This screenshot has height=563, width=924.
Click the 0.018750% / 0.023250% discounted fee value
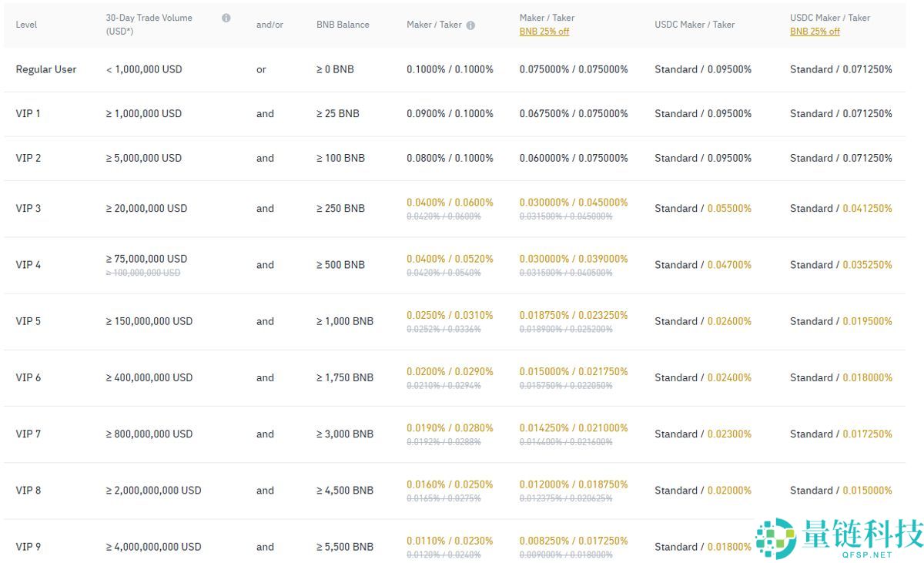574,315
